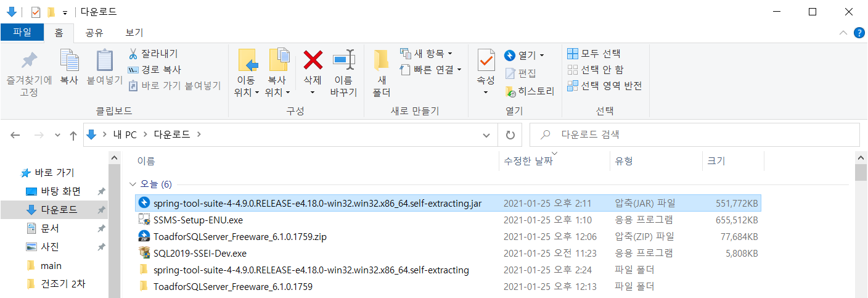Open the Easy access (빠른 연결) dropdown

(430, 70)
